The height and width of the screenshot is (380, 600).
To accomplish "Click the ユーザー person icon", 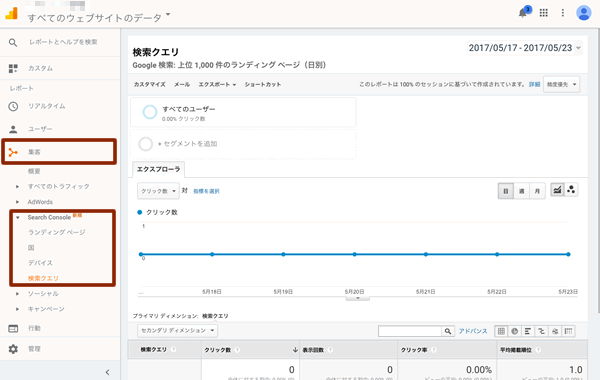I will click(x=13, y=129).
